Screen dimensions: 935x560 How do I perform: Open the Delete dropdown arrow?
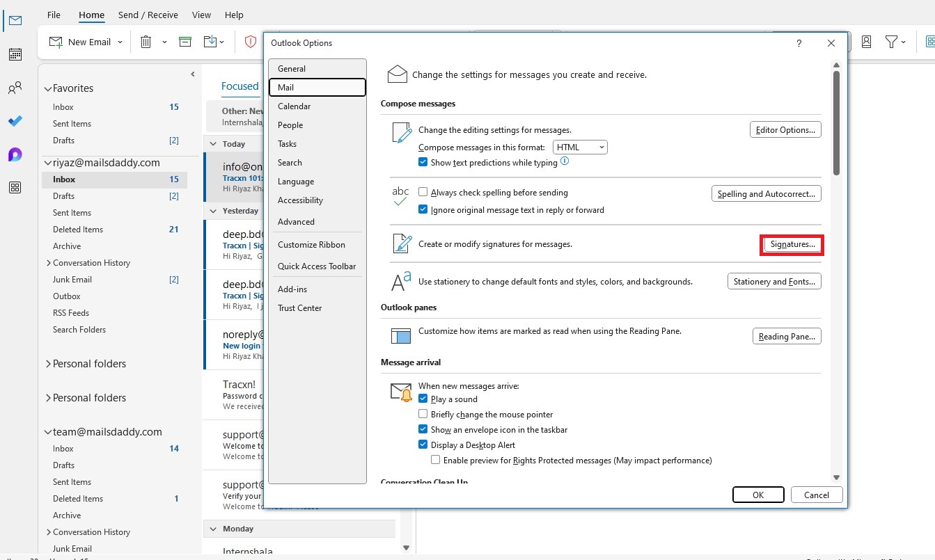(164, 42)
